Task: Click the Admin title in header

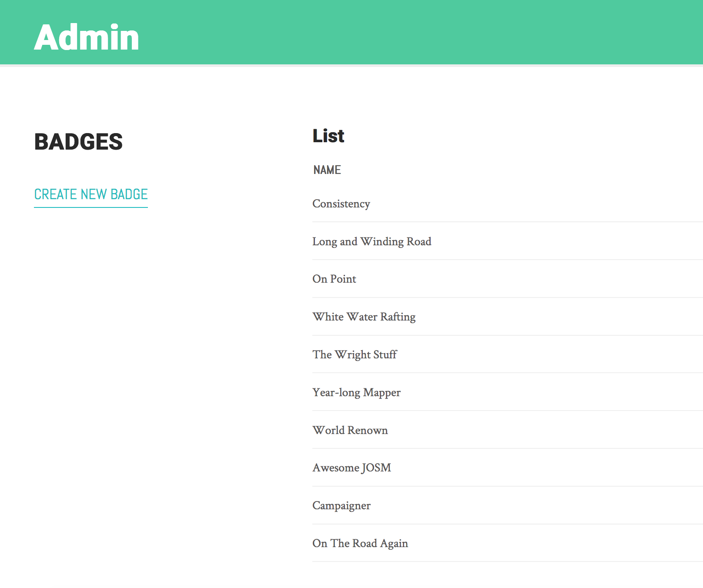Action: click(x=87, y=37)
